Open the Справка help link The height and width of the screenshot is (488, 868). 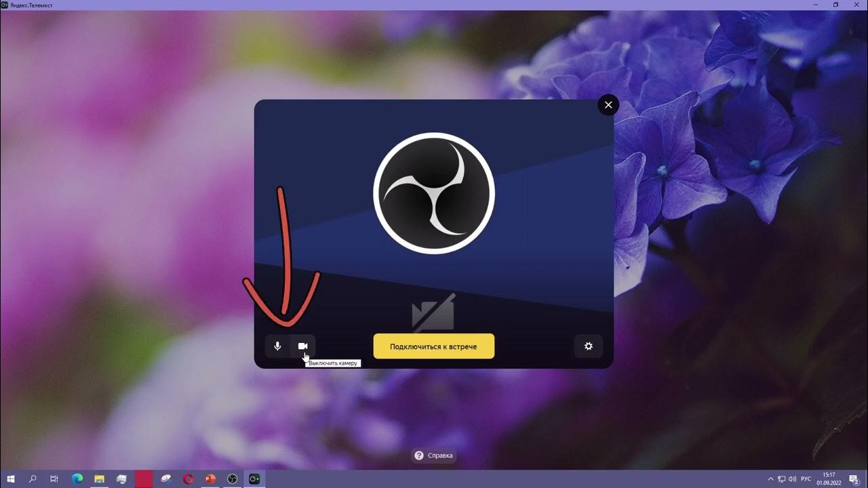pyautogui.click(x=433, y=455)
